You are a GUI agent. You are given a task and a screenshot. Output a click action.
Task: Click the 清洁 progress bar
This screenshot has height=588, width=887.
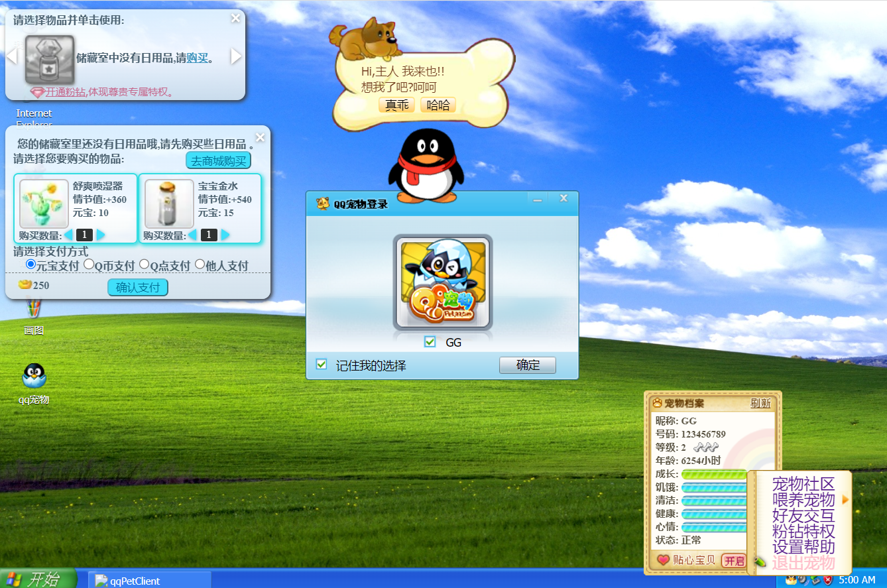point(715,500)
